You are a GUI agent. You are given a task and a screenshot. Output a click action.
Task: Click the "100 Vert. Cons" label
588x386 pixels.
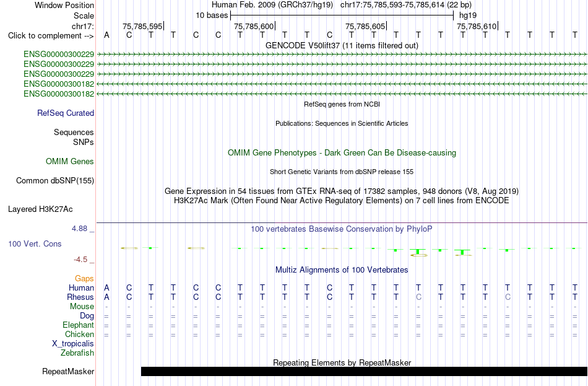click(35, 243)
